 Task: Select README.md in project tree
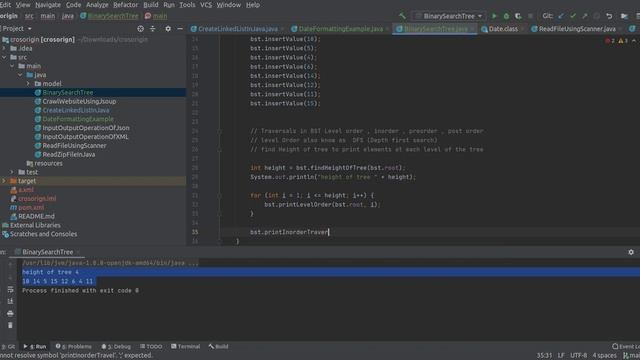(x=36, y=216)
